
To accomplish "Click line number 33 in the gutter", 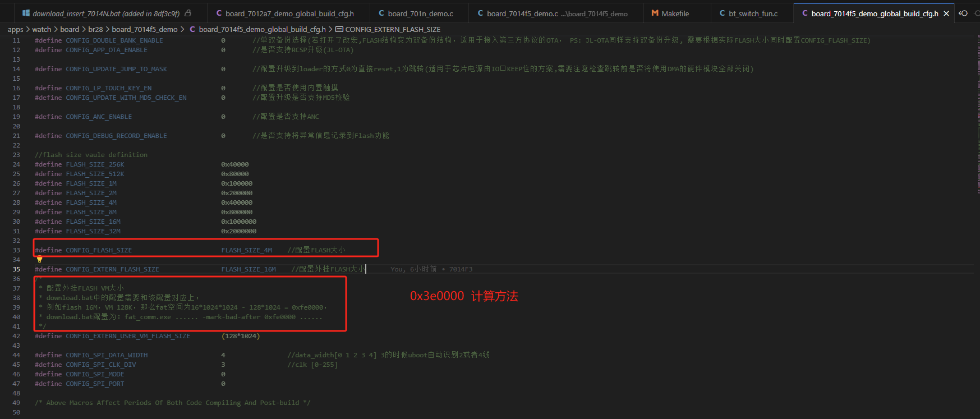I will (16, 250).
